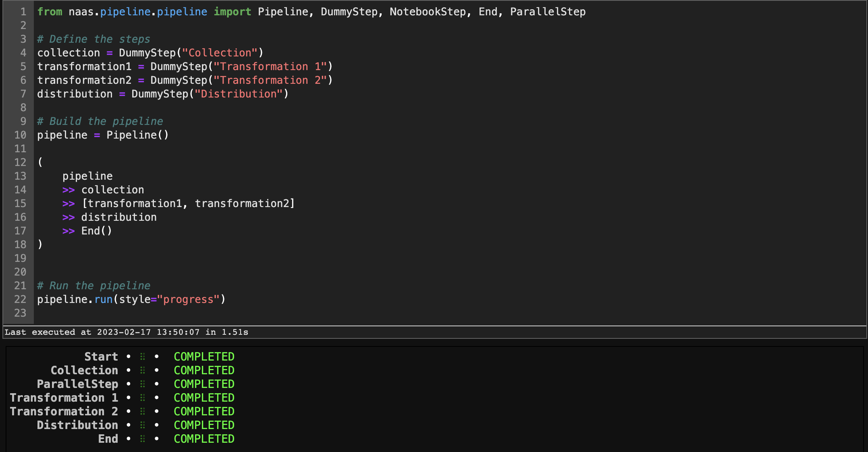Image resolution: width=868 pixels, height=452 pixels.
Task: Click the "Last executed at" status bar
Action: (127, 332)
